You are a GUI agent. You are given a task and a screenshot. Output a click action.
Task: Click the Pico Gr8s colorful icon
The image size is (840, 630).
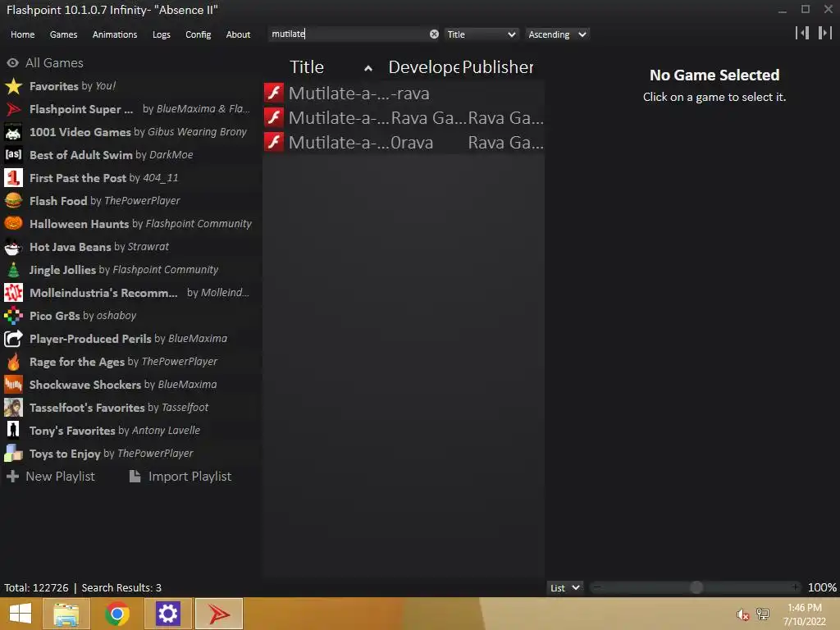[x=13, y=316]
